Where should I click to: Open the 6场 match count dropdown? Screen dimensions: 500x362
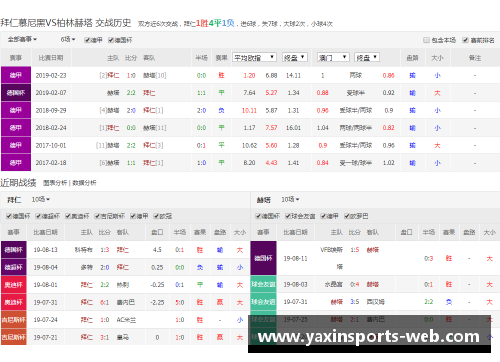coord(68,39)
